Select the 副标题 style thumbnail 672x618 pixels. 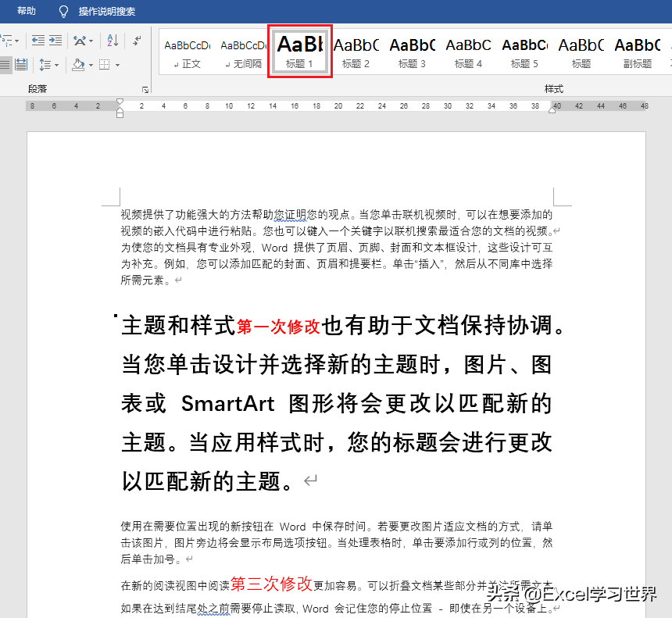(x=637, y=52)
